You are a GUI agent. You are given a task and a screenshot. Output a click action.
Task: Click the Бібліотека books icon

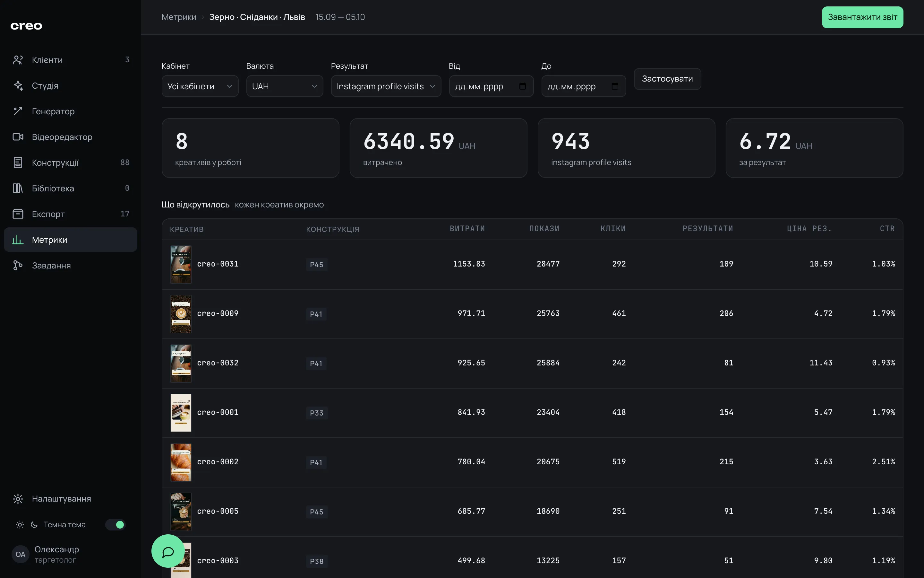coord(18,188)
